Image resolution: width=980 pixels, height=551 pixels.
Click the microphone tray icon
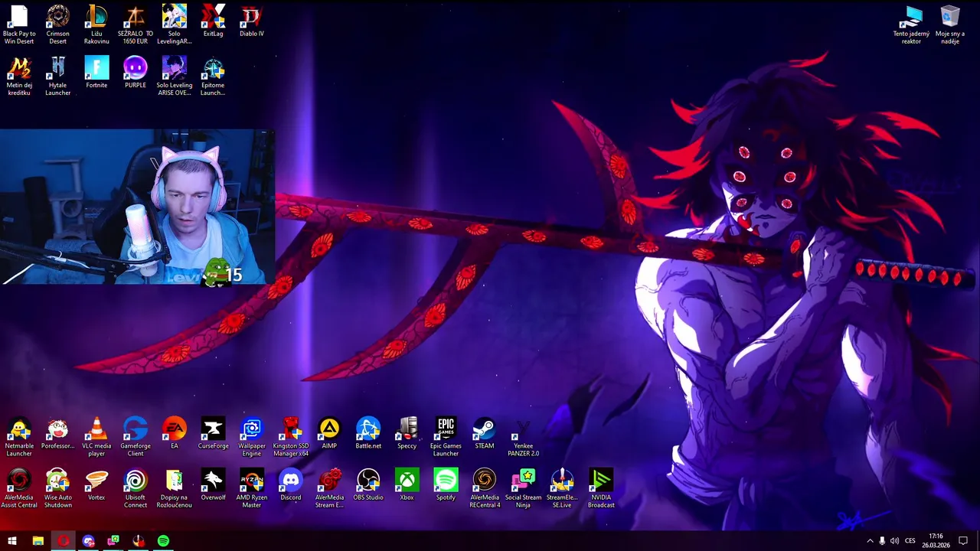[882, 541]
